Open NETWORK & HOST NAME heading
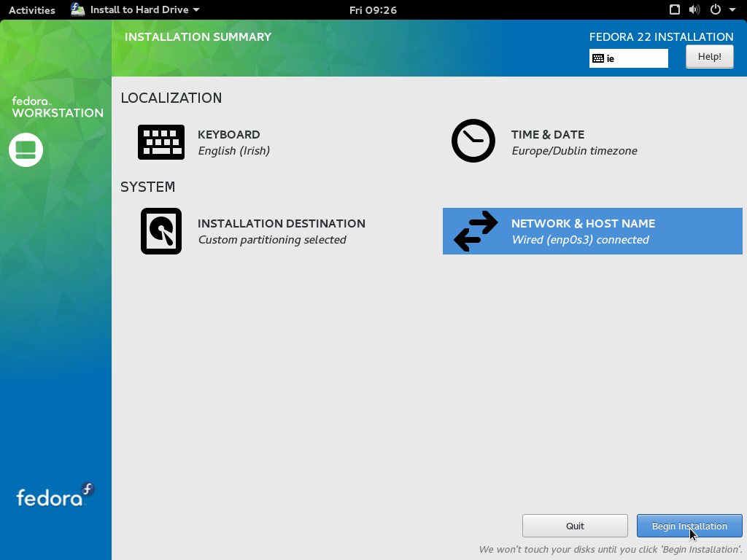747x560 pixels. (x=583, y=224)
